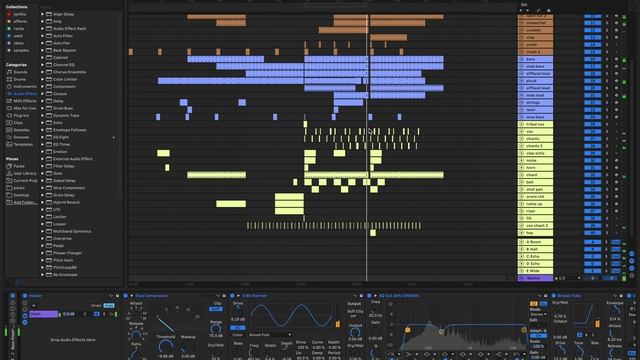Toggle Glue Compressor device on/off
This screenshot has height=360, width=640.
click(126, 296)
